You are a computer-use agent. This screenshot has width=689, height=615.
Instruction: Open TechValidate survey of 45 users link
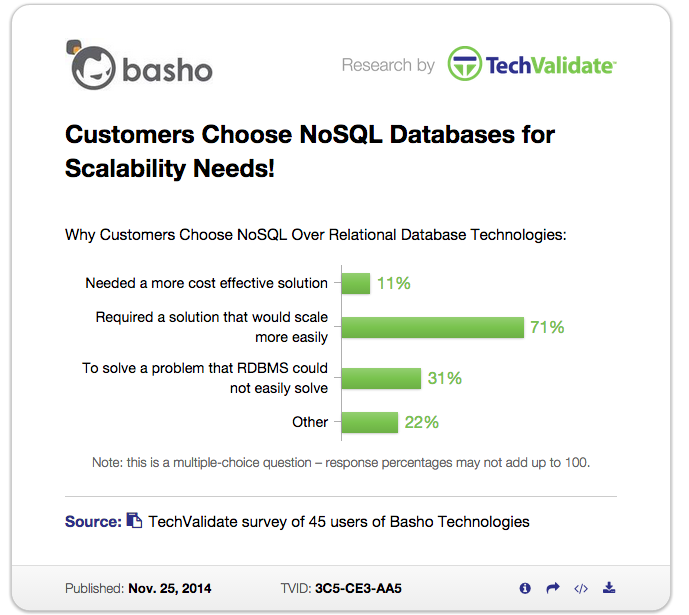pos(339,522)
